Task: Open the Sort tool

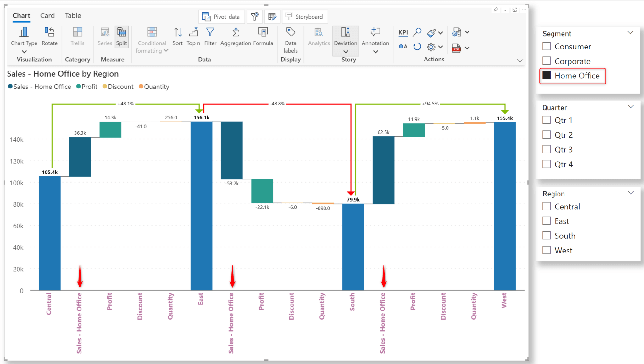Action: (177, 37)
